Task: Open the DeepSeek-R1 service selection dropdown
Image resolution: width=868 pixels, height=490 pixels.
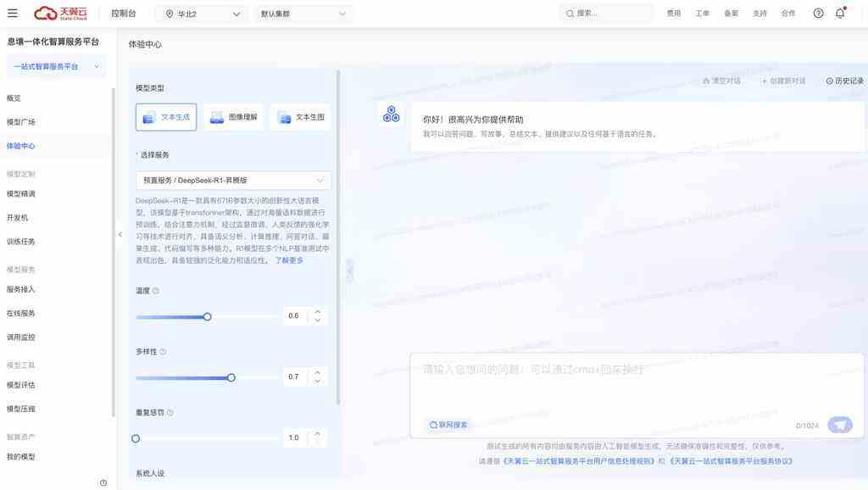Action: [x=233, y=180]
